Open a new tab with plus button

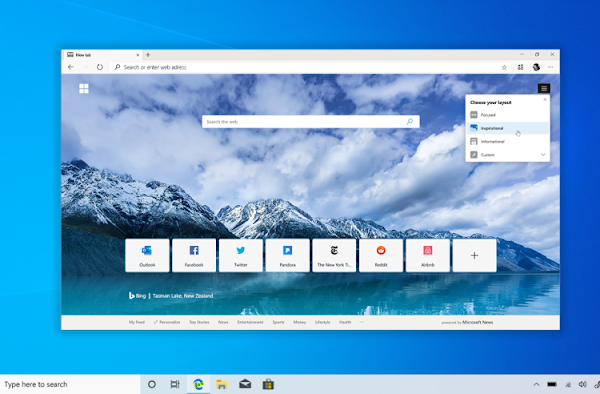point(148,55)
